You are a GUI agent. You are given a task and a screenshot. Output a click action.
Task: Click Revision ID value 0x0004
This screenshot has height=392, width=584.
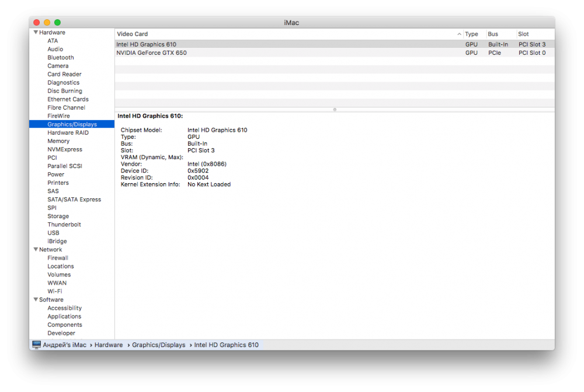198,178
